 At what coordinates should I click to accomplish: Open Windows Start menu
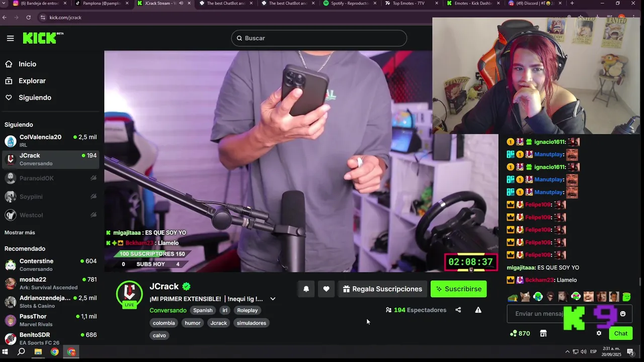[x=6, y=352]
